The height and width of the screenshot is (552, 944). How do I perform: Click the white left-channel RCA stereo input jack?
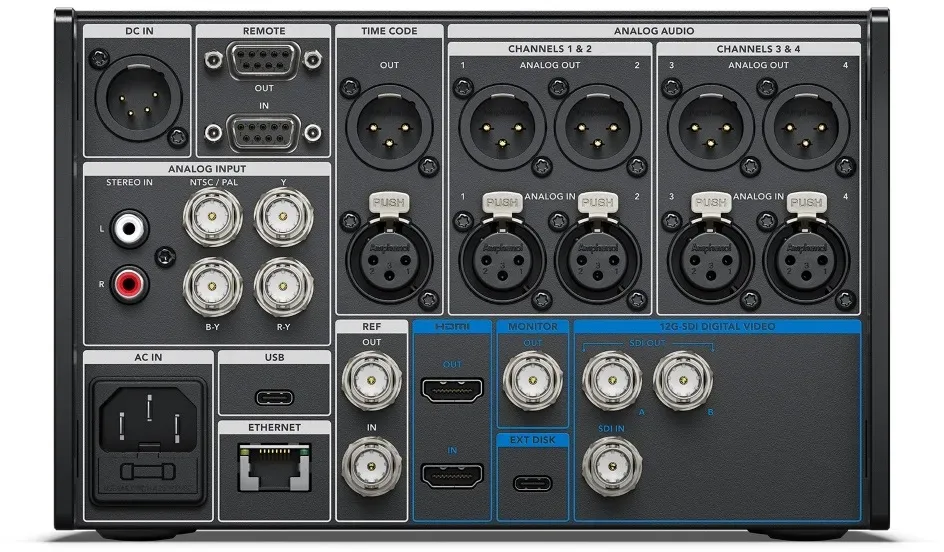[129, 228]
